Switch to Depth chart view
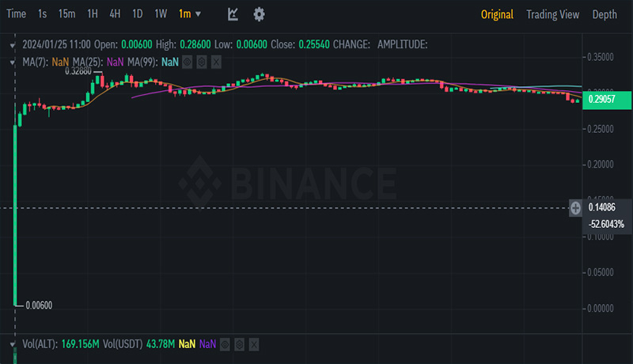The image size is (633, 364). tap(605, 14)
